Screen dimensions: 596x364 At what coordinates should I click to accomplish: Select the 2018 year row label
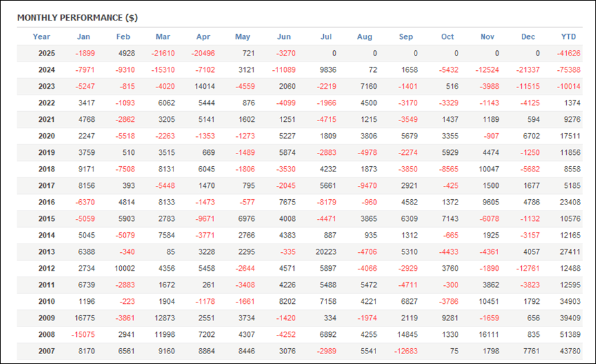click(46, 169)
